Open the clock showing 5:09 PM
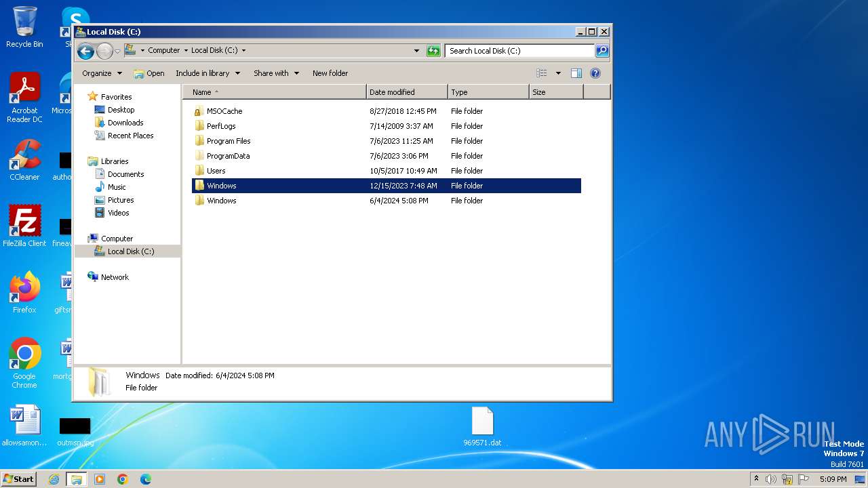The height and width of the screenshot is (488, 868). [x=833, y=479]
